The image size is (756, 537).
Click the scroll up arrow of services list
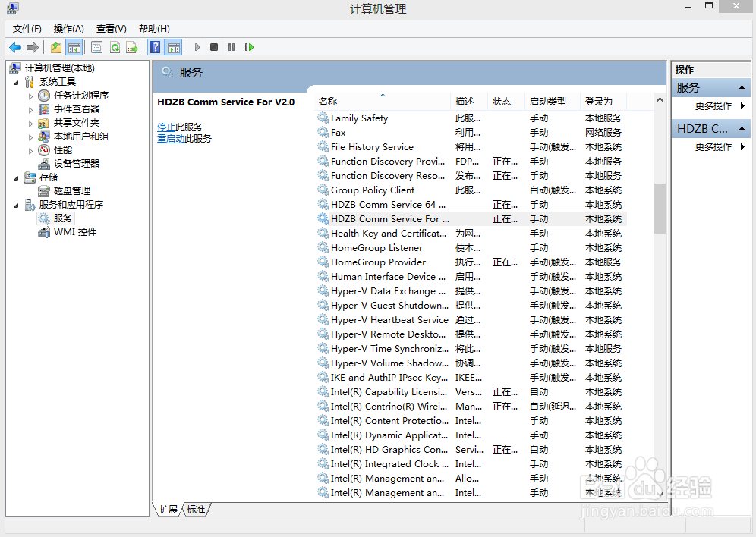tap(660, 99)
